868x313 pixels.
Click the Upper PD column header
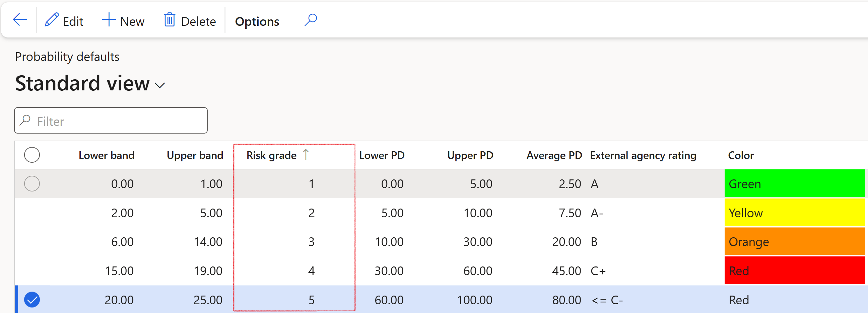[x=470, y=155]
